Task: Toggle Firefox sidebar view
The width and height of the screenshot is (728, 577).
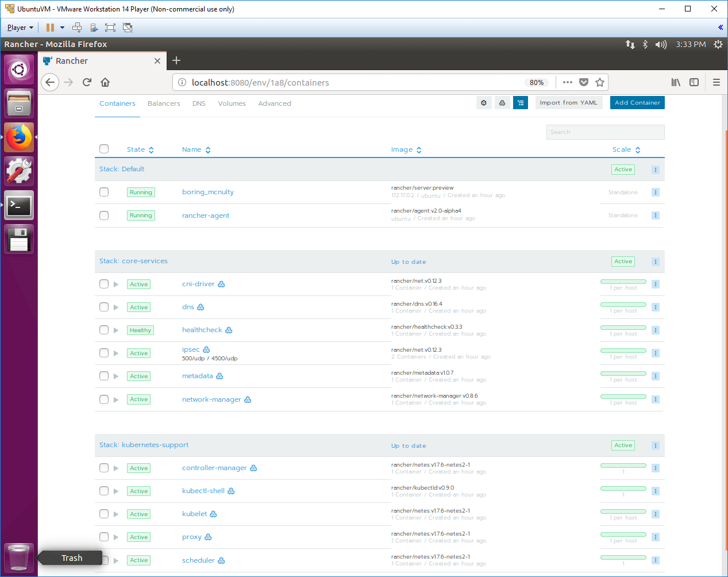Action: 694,82
